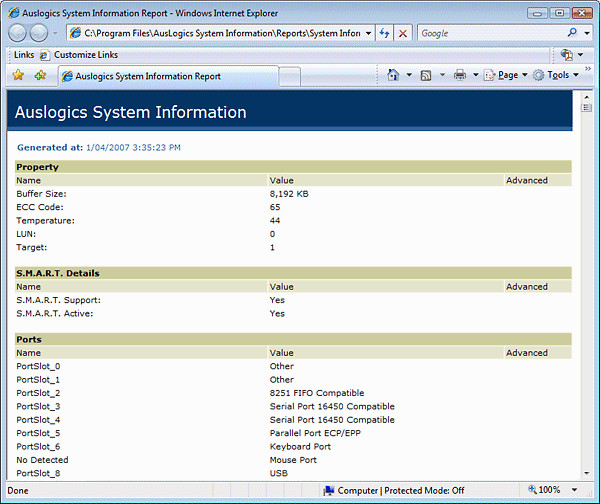Image resolution: width=600 pixels, height=504 pixels.
Task: Select the ECC Code value 65
Action: tap(275, 207)
